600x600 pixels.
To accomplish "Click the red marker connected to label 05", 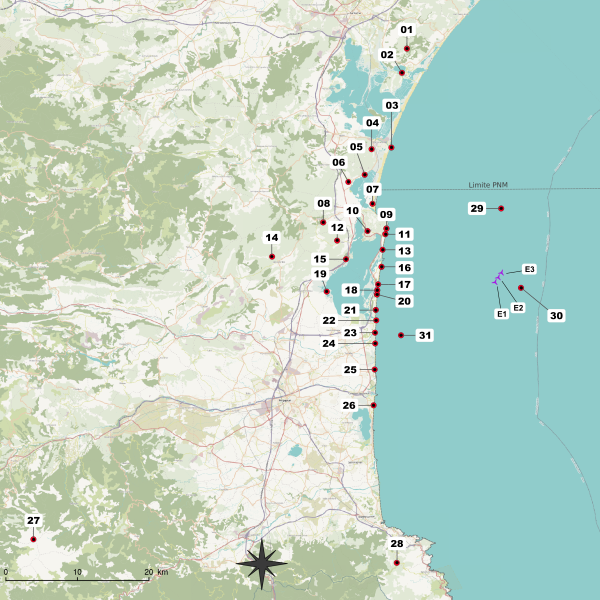I will [365, 175].
